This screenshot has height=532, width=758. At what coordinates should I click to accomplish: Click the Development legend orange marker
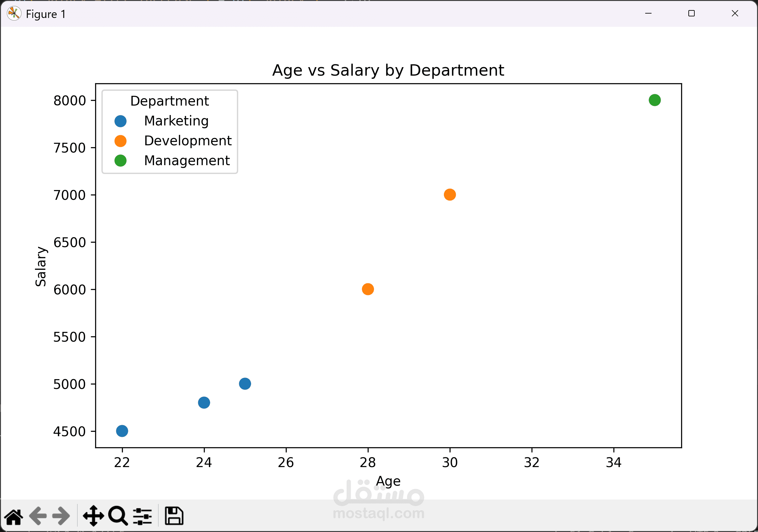click(x=120, y=141)
